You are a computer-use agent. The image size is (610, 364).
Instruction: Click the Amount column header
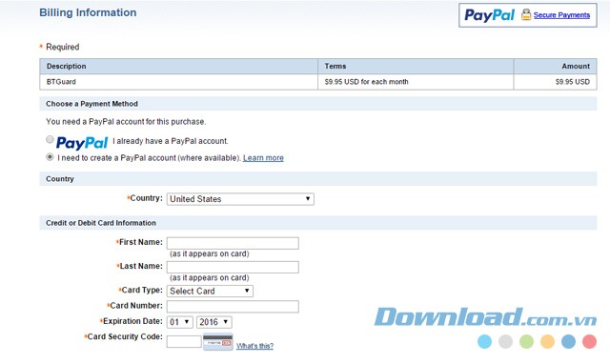(x=555, y=67)
